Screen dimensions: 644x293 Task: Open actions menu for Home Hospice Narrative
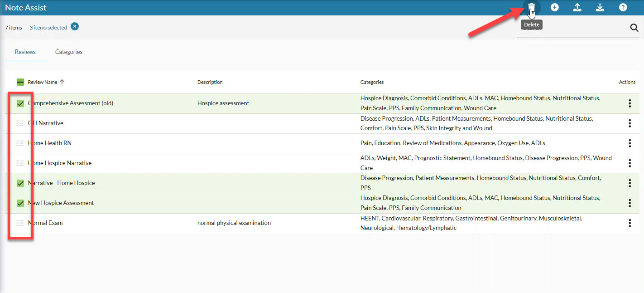coord(630,163)
